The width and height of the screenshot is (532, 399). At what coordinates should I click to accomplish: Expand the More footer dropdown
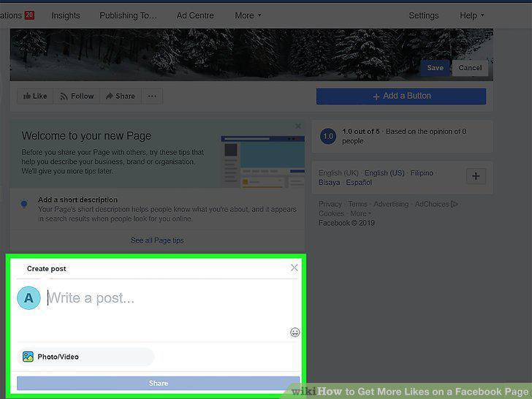360,213
